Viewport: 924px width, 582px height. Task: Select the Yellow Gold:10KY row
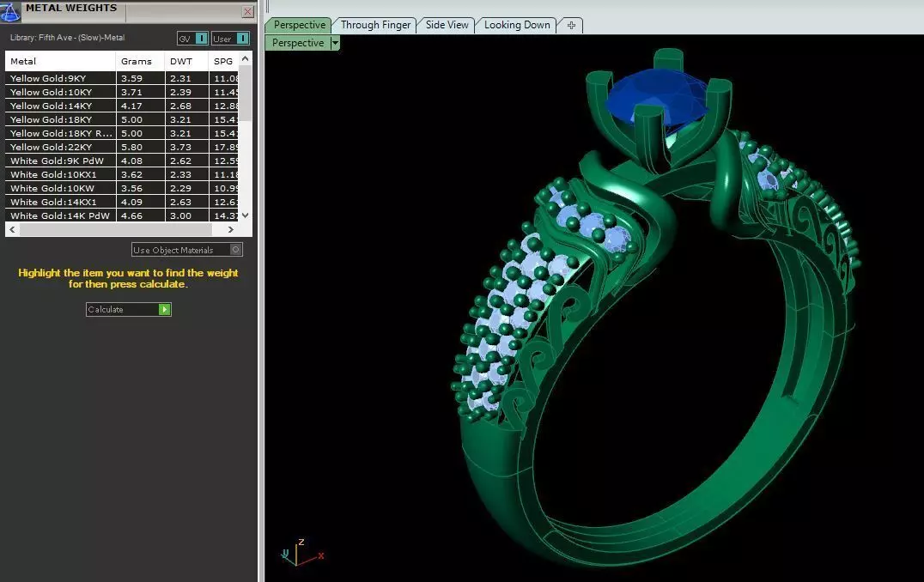122,92
